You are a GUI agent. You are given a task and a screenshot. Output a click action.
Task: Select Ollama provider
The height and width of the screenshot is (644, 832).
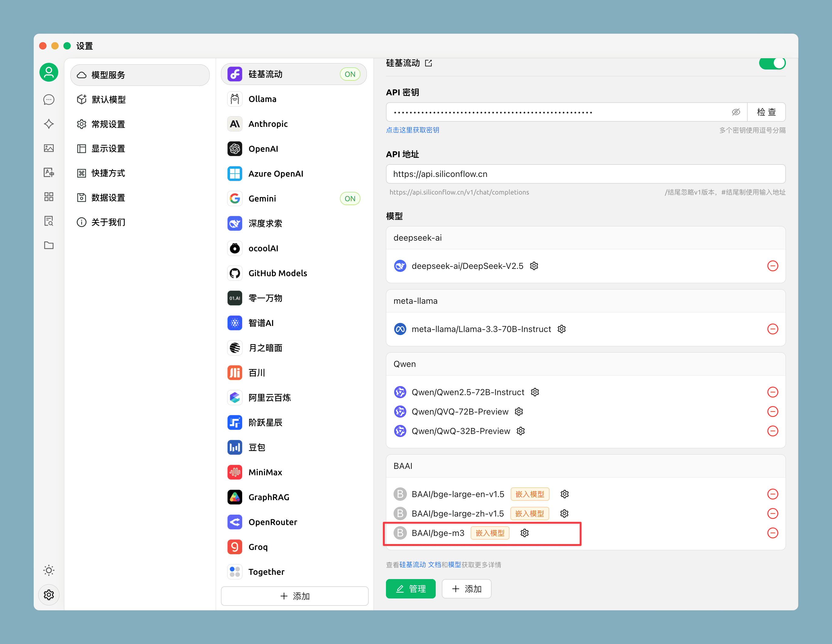pyautogui.click(x=294, y=99)
